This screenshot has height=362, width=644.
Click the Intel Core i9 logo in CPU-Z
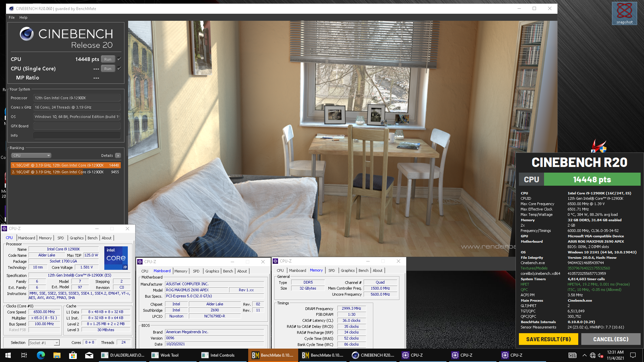(x=116, y=258)
